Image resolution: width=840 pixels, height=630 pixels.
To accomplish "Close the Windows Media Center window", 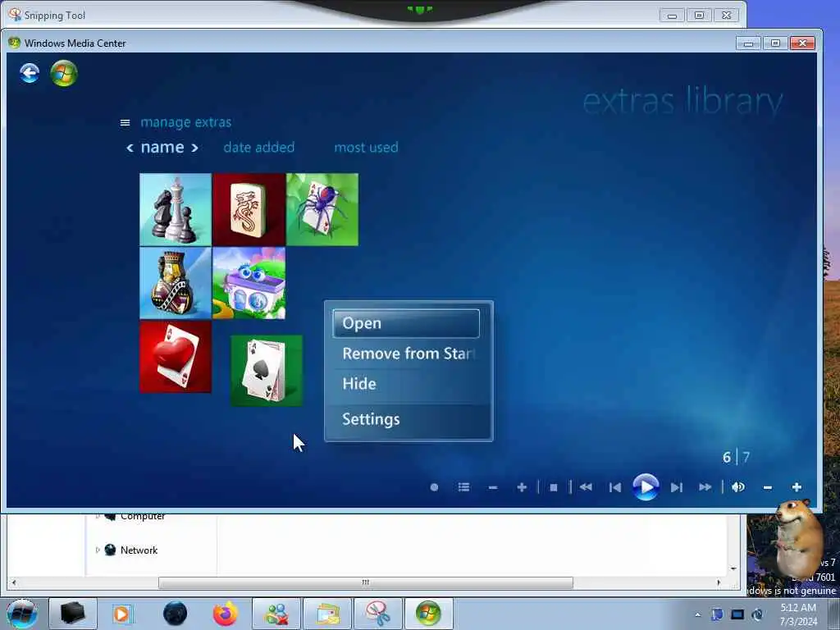I will [x=802, y=43].
